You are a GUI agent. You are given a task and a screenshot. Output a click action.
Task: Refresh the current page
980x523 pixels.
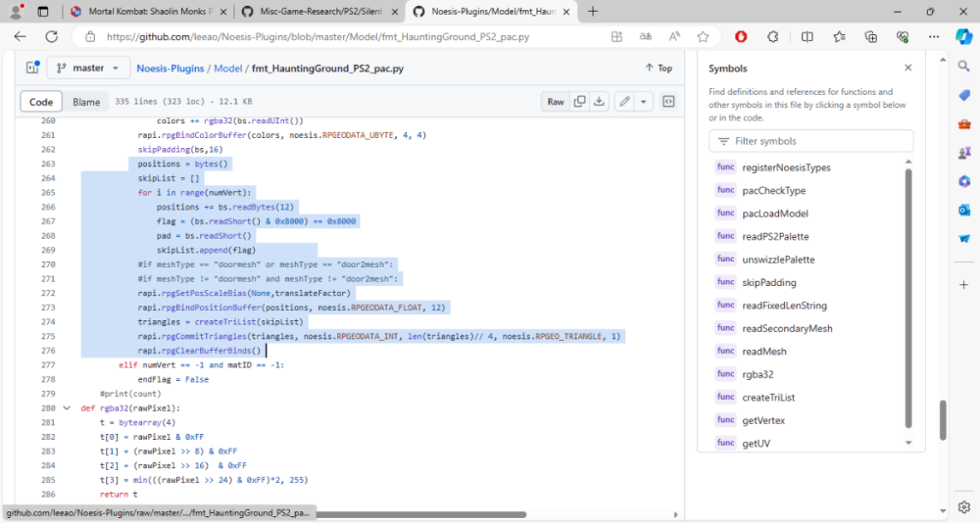coord(51,36)
